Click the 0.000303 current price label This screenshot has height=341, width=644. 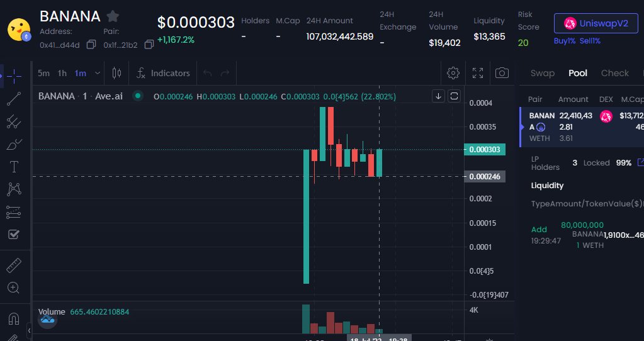tap(485, 149)
